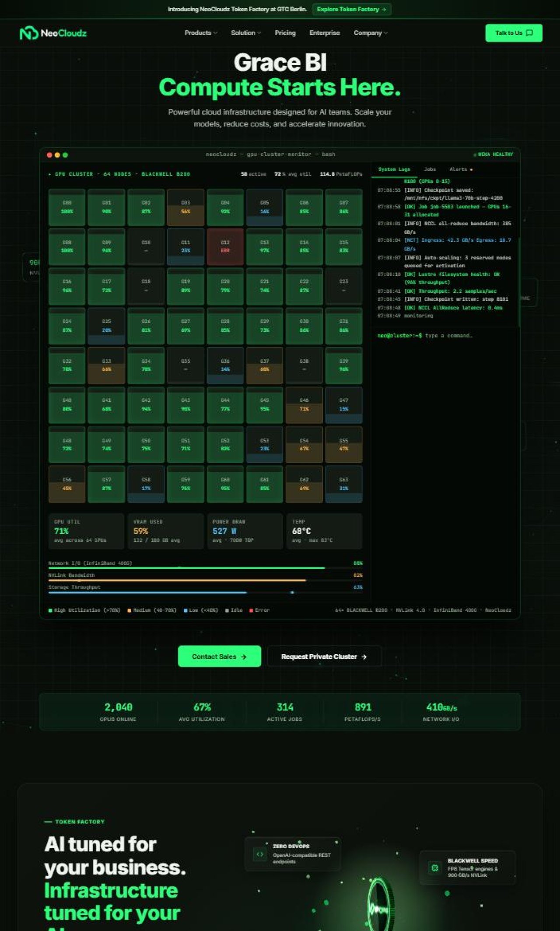Screen dimensions: 560x931
Task: Click the TEMP 68°C card
Action: coord(324,531)
